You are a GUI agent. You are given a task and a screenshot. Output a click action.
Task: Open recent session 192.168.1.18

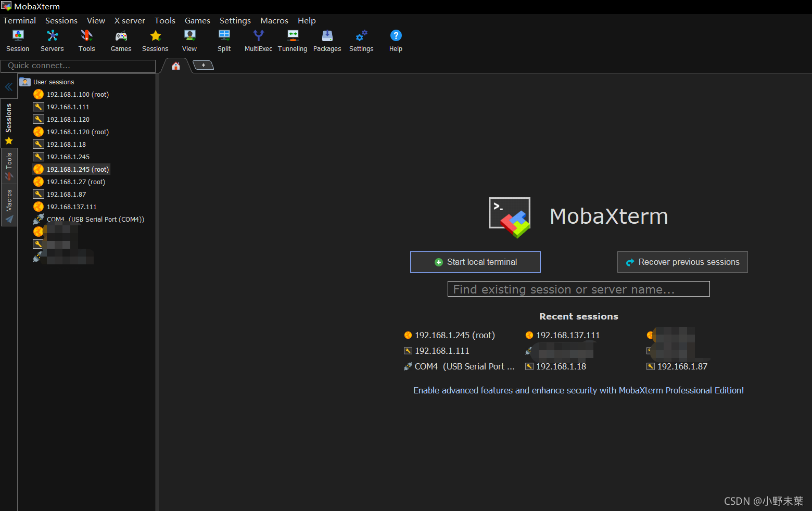tap(556, 366)
